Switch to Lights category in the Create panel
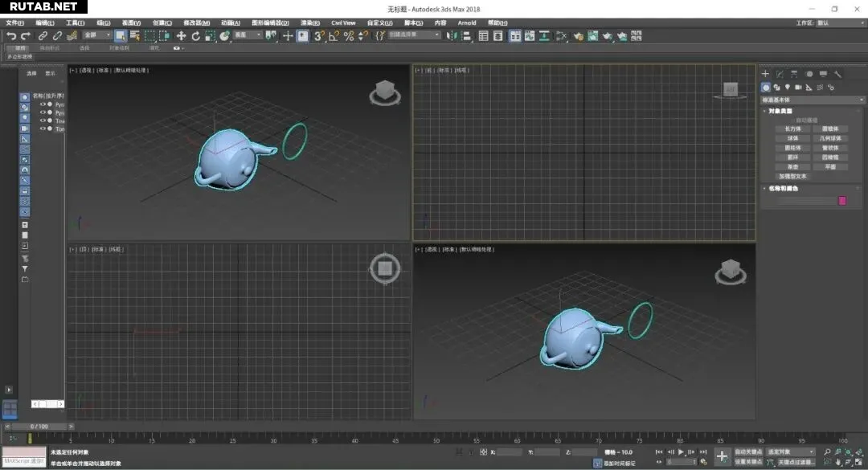The height and width of the screenshot is (470, 868). coord(788,87)
